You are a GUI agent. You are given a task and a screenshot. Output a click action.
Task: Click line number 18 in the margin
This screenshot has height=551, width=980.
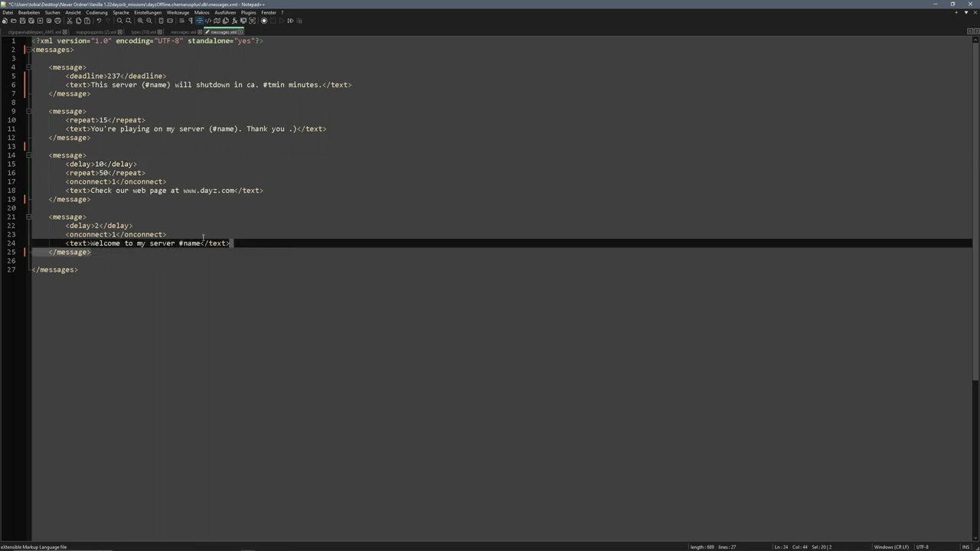coord(11,191)
